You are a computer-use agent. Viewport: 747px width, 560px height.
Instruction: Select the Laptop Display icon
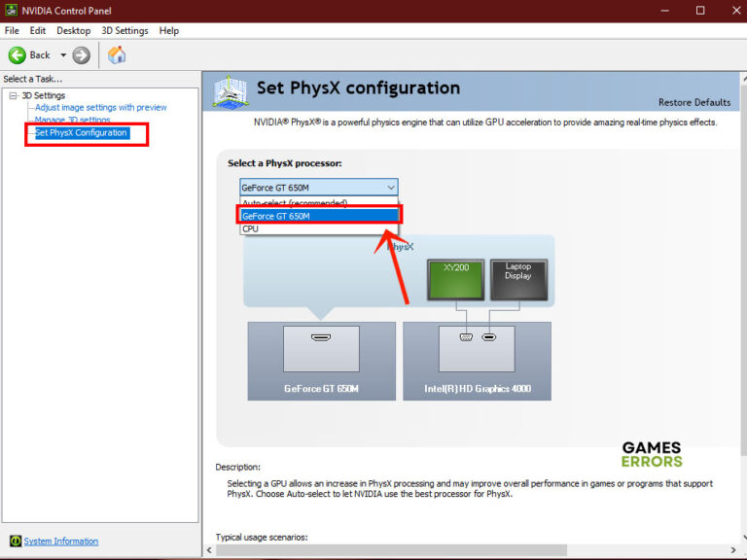point(518,278)
